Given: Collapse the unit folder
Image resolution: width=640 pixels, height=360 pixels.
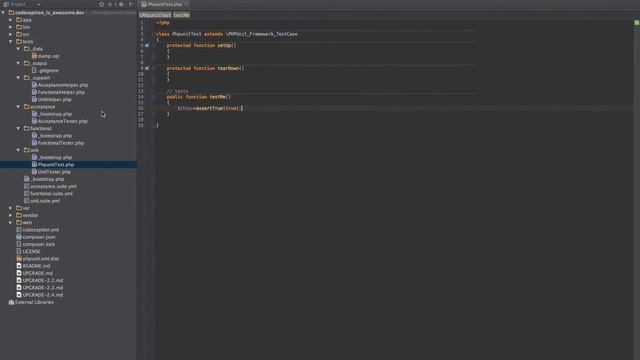Looking at the screenshot, I should 18,150.
